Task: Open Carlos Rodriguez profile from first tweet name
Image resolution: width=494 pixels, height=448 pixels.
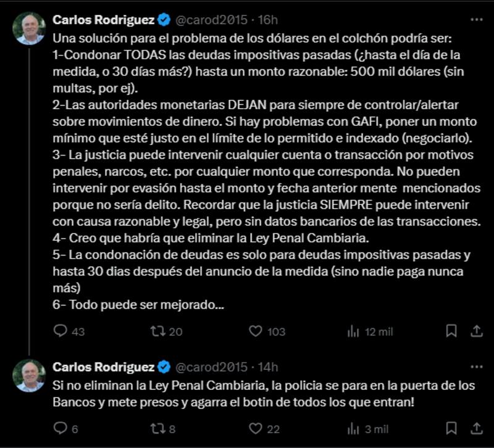Action: tap(104, 20)
